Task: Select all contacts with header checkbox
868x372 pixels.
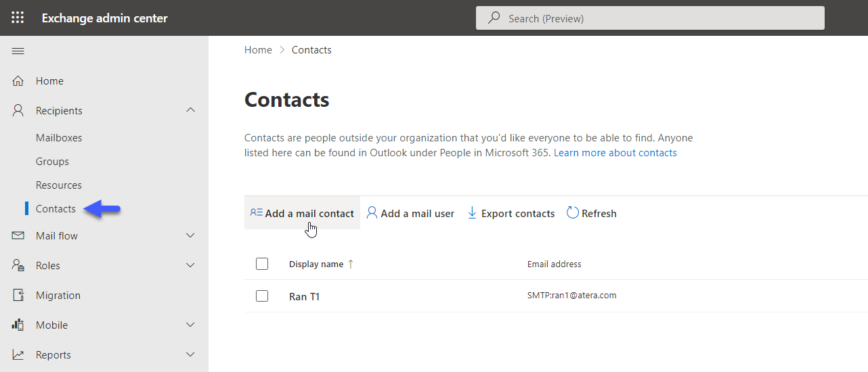Action: tap(262, 264)
